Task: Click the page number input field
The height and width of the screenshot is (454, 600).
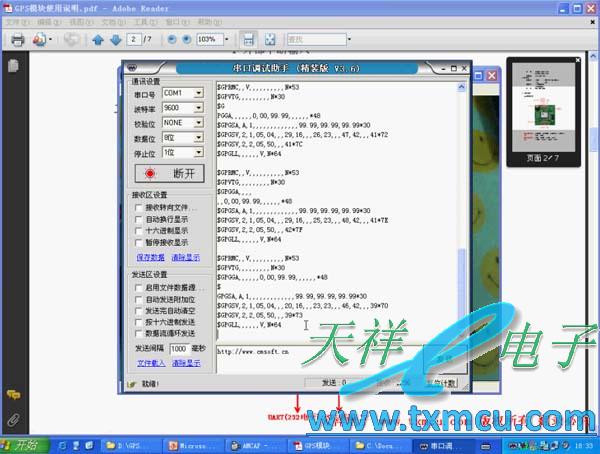Action: (x=134, y=39)
